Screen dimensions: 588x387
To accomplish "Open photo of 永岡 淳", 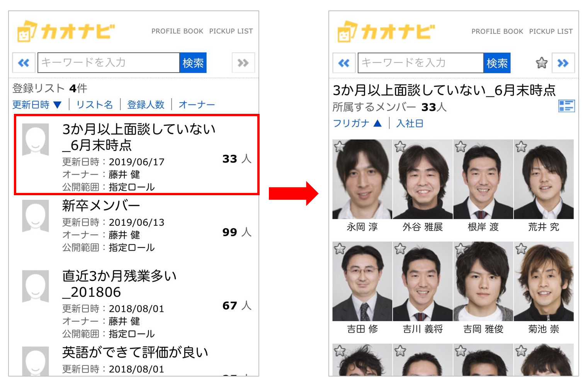I will (362, 179).
